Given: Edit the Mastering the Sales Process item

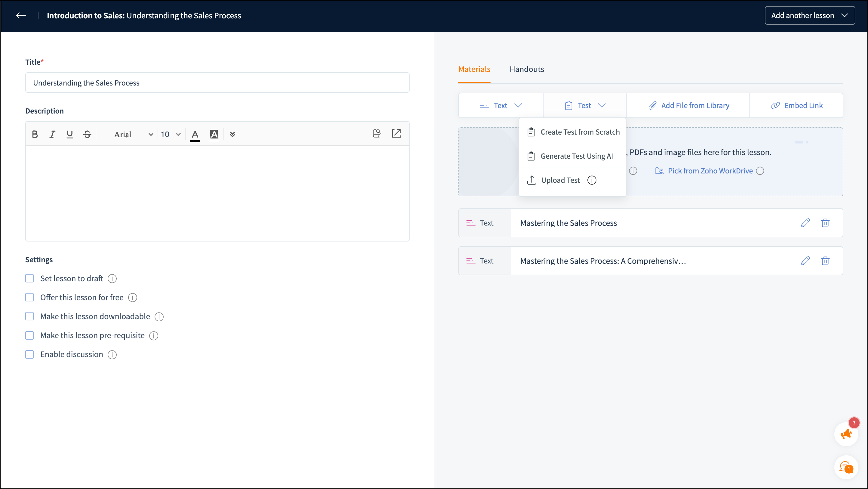Looking at the screenshot, I should (x=805, y=223).
